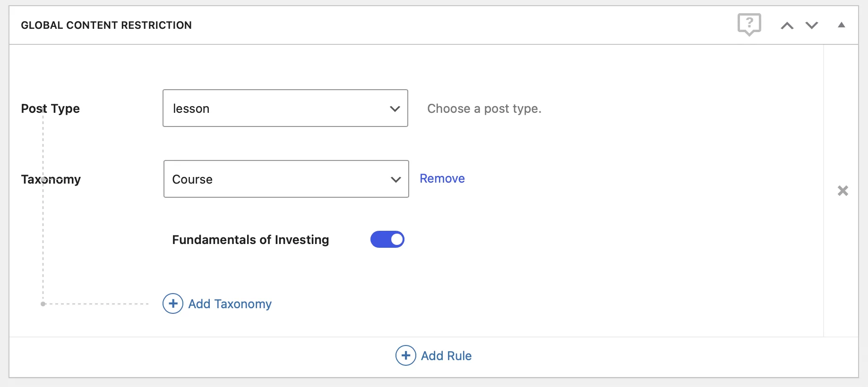Click the plus circle beside Add Taxonomy
Image resolution: width=868 pixels, height=387 pixels.
point(173,303)
